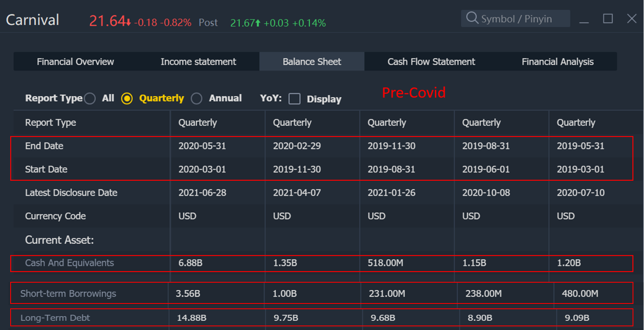This screenshot has width=644, height=330.
Task: Click the Latest Disclosure Date label
Action: (71, 193)
